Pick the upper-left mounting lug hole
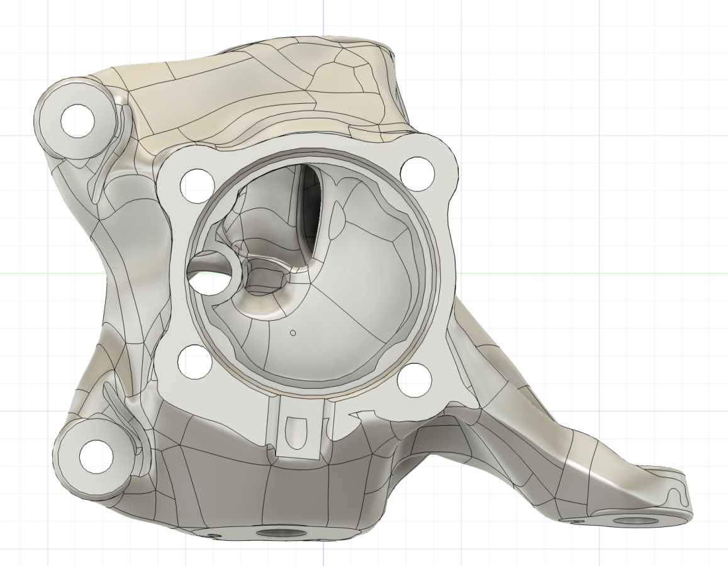This screenshot has height=566, width=728. point(77,121)
